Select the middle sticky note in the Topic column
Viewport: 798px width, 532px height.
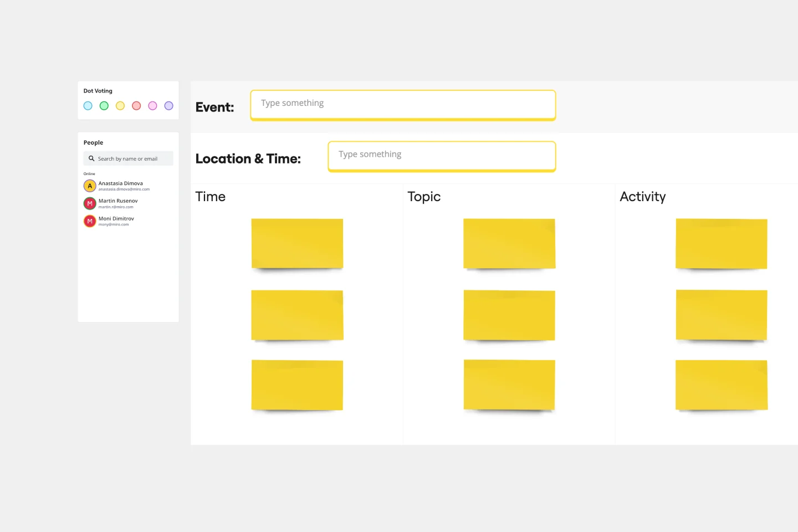(509, 314)
